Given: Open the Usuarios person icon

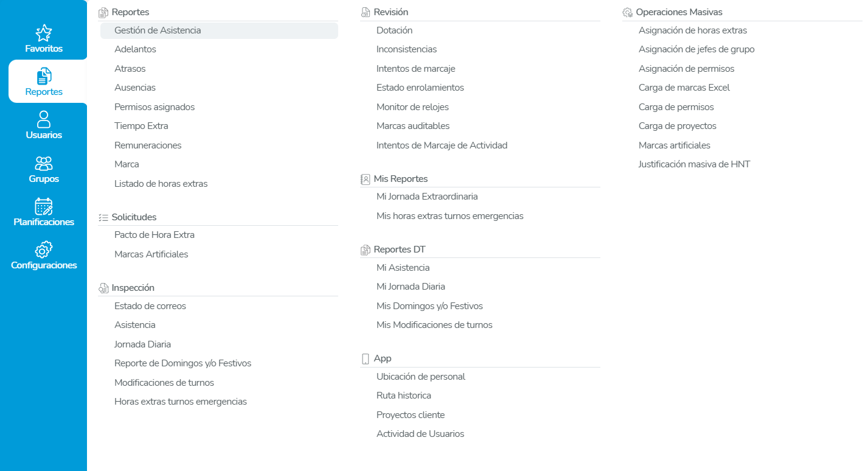Looking at the screenshot, I should (44, 119).
